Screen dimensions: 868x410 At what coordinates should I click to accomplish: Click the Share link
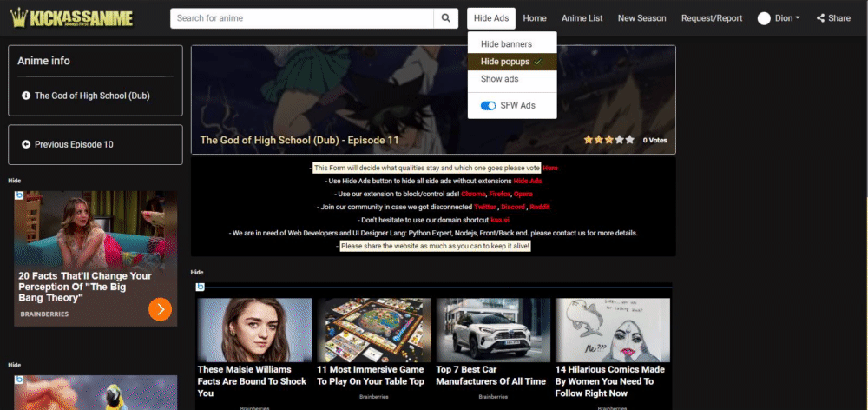coord(833,18)
